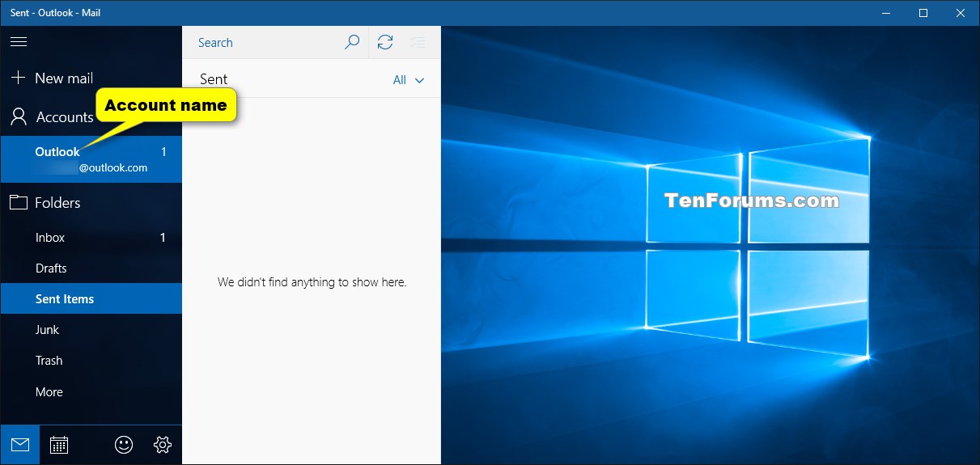Click the search magnifier icon
This screenshot has height=465, width=980.
(351, 42)
